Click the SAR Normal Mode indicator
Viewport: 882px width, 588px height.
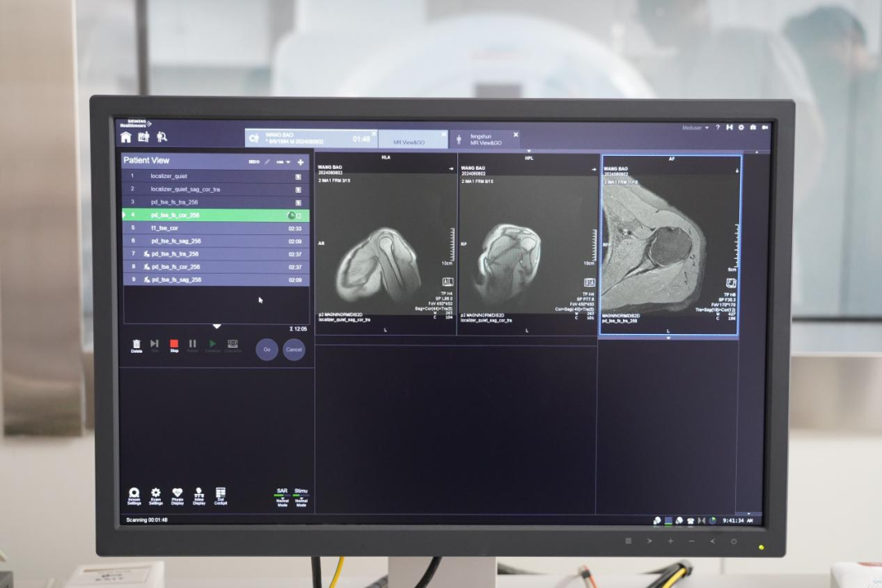pyautogui.click(x=283, y=497)
